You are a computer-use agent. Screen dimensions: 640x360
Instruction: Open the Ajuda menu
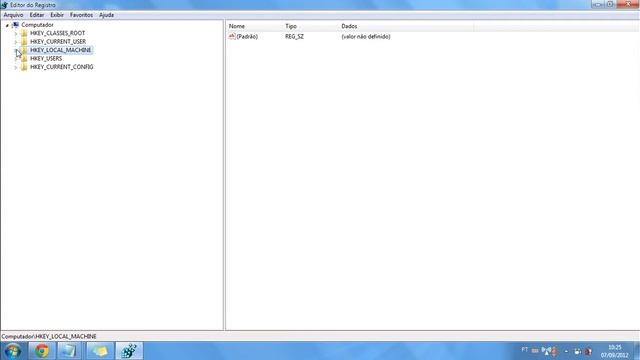coord(107,15)
